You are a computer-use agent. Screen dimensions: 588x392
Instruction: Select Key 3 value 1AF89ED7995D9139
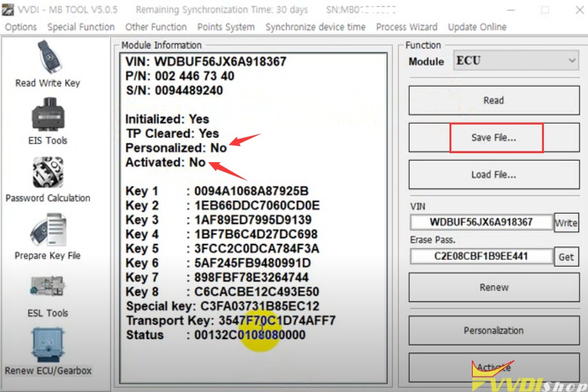pos(253,220)
